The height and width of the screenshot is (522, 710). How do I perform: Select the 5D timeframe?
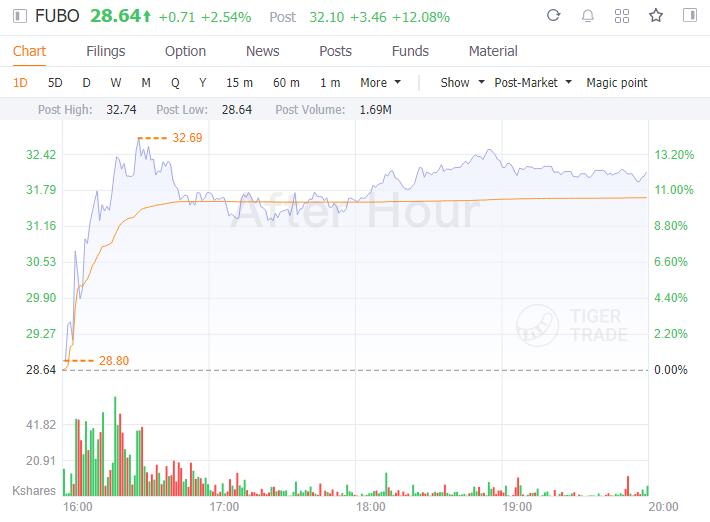pos(55,83)
